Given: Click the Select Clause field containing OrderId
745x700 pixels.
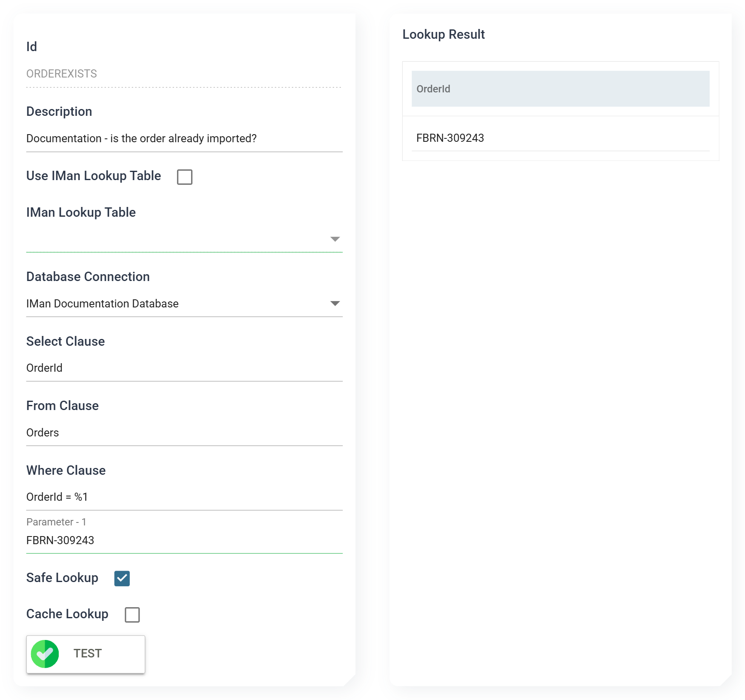Looking at the screenshot, I should 184,368.
